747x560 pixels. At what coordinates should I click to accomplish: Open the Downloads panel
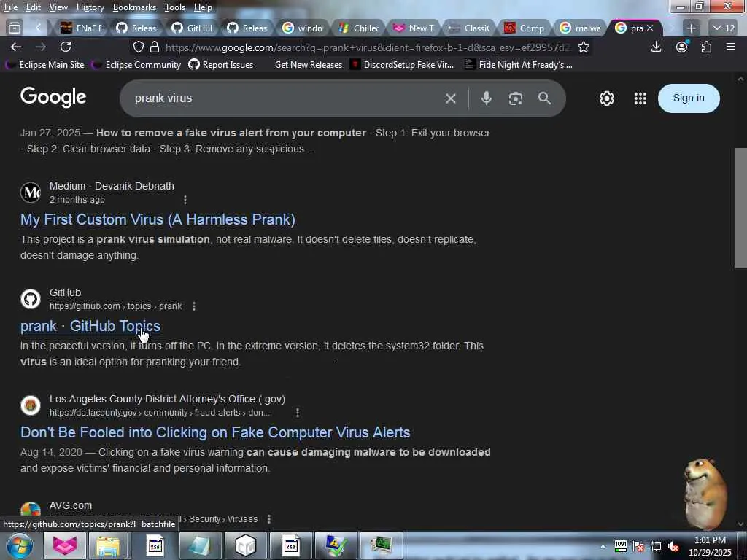tap(656, 47)
